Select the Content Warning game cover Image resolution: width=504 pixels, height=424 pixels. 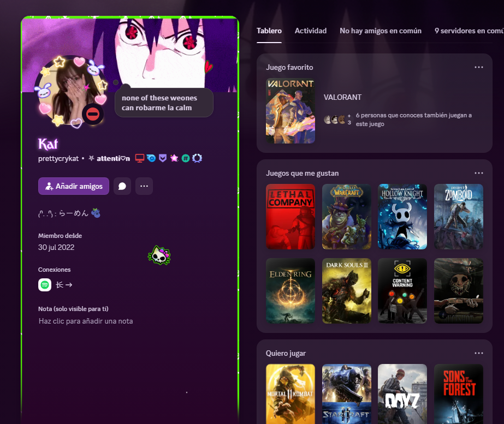(402, 291)
